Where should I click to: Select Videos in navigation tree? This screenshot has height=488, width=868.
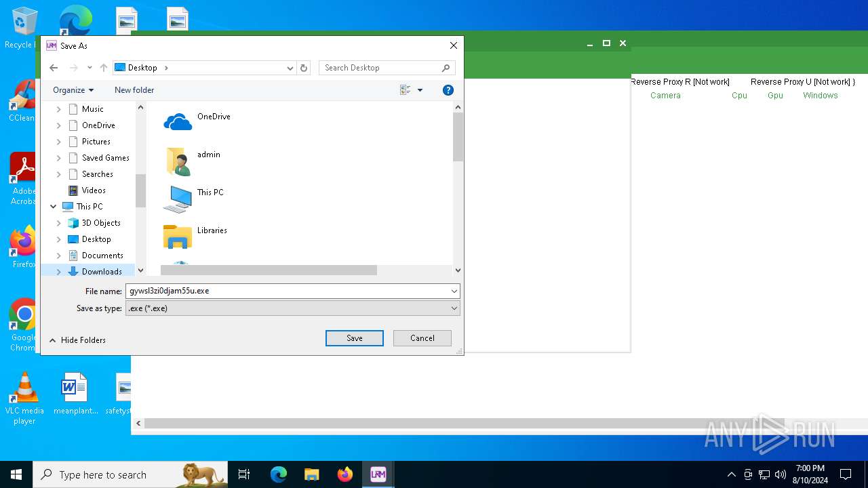[x=94, y=190]
